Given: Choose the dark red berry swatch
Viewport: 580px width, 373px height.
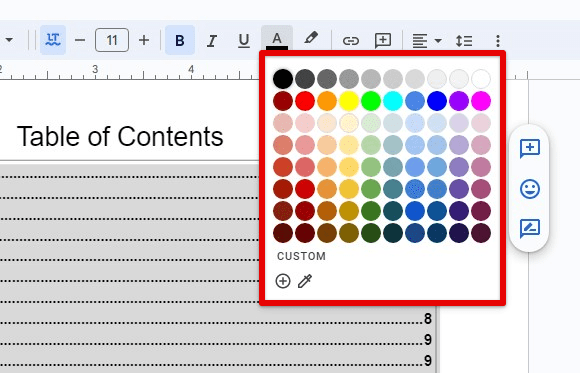Looking at the screenshot, I should [283, 101].
